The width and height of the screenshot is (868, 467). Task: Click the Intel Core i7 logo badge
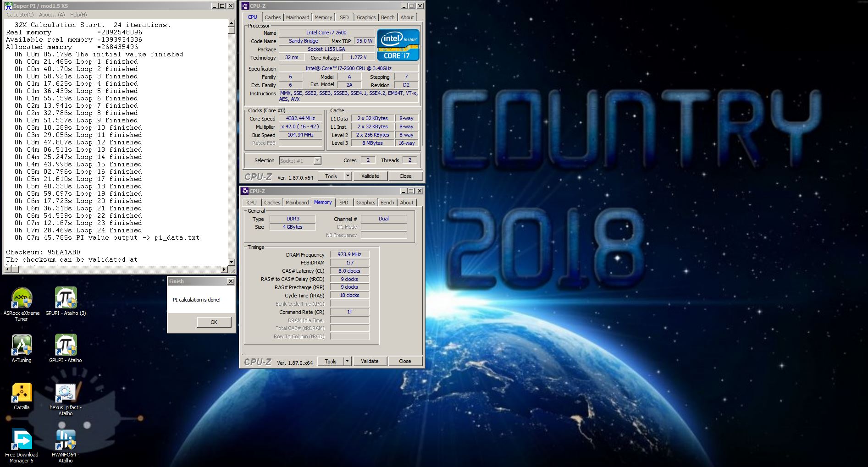pyautogui.click(x=398, y=45)
